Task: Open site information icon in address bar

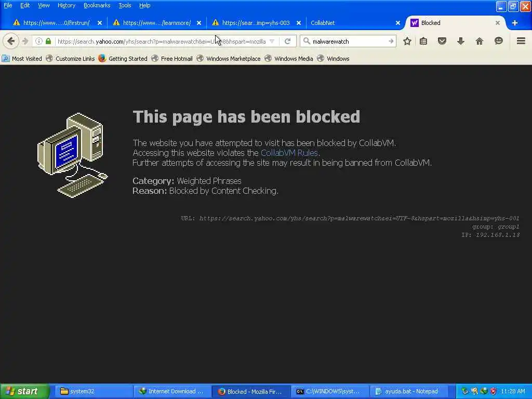Action: click(38, 42)
